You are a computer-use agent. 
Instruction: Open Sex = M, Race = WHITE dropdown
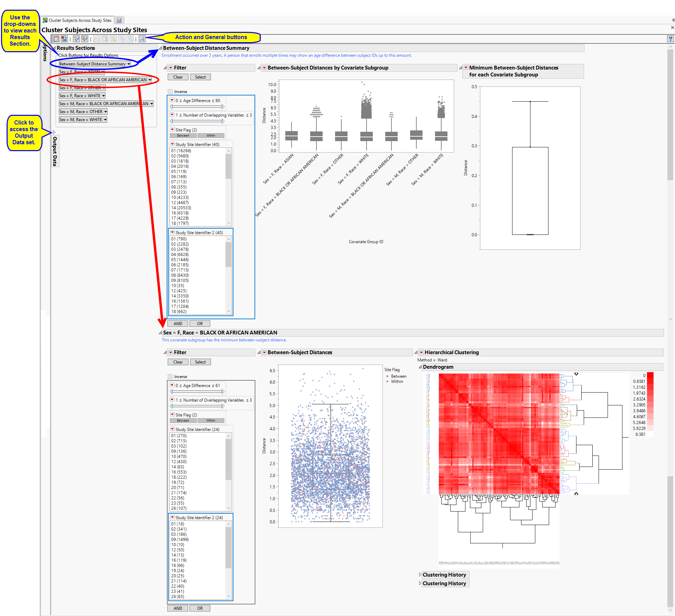(83, 120)
